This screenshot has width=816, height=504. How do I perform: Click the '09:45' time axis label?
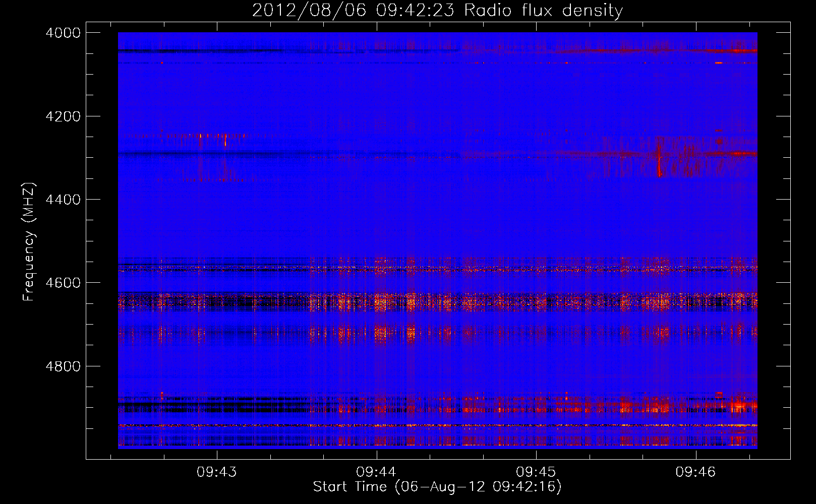[x=536, y=472]
